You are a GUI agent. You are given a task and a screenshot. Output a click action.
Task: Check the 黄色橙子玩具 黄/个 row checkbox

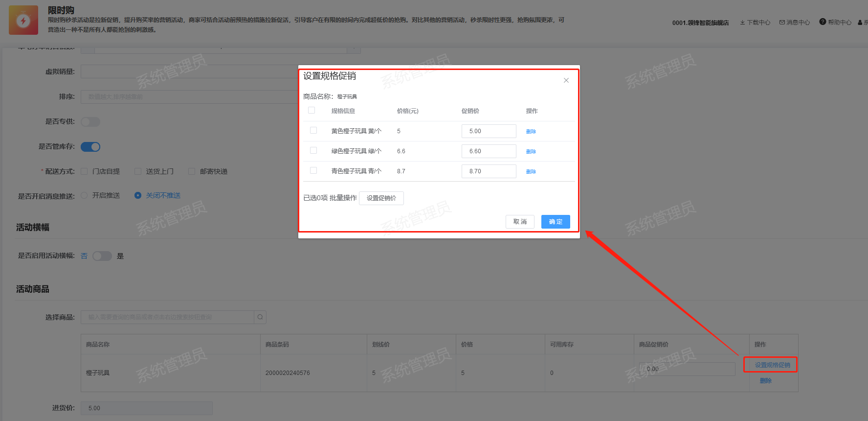(x=313, y=131)
